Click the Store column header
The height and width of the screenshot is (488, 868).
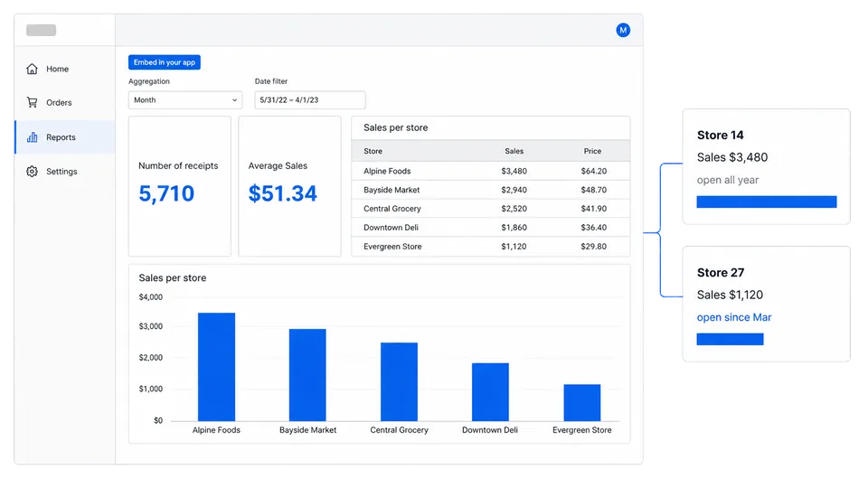click(373, 151)
